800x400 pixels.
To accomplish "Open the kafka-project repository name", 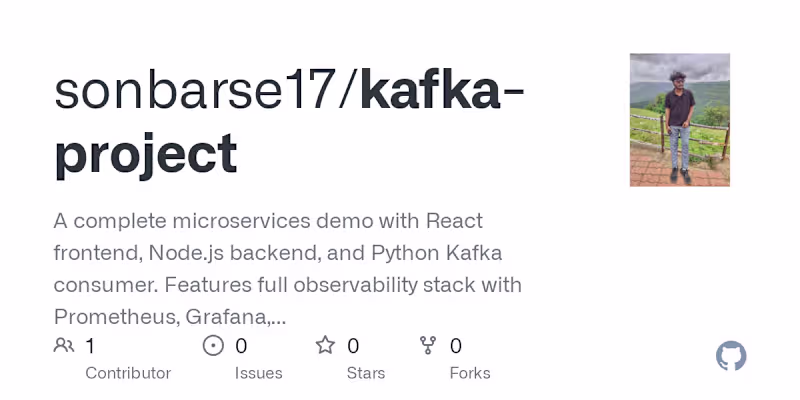I will pos(290,120).
